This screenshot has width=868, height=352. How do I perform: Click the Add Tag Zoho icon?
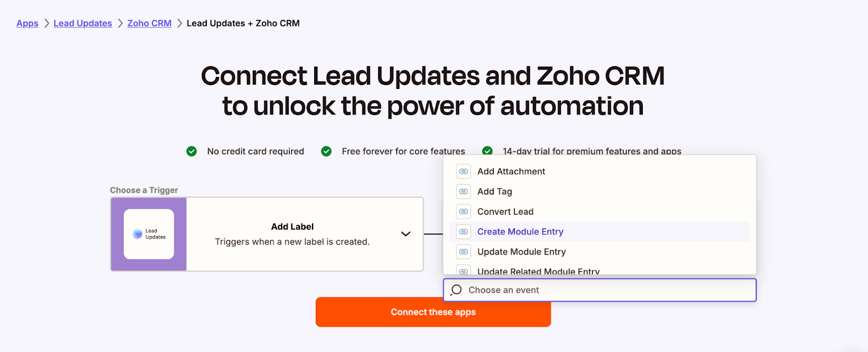[x=463, y=191]
